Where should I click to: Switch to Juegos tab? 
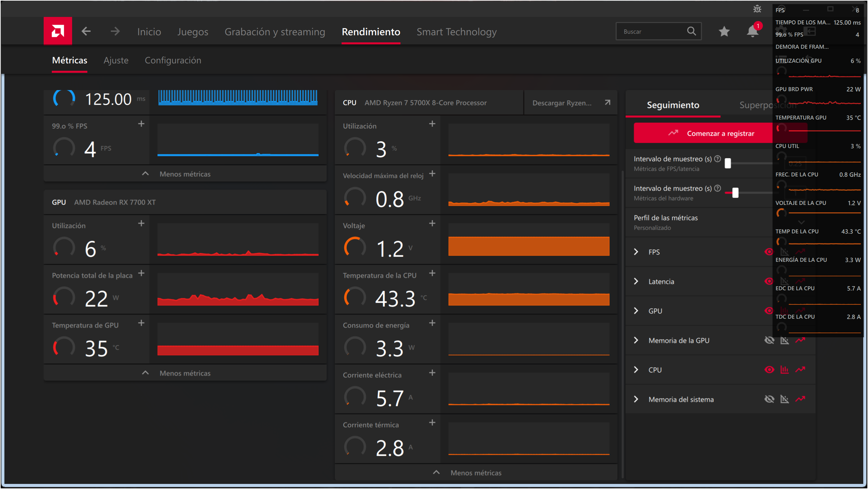coord(193,31)
